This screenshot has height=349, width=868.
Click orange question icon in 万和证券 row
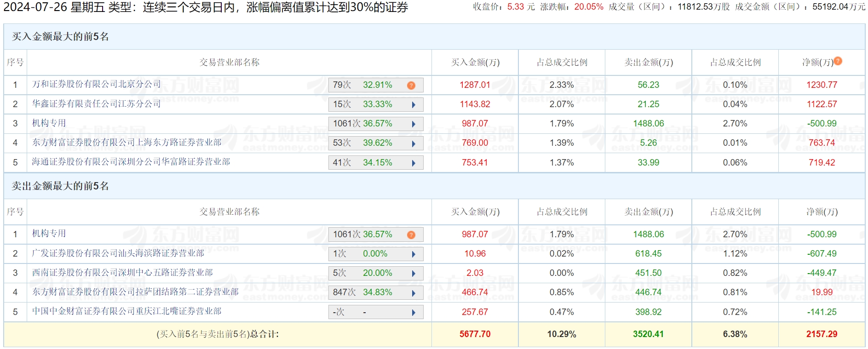click(x=411, y=86)
